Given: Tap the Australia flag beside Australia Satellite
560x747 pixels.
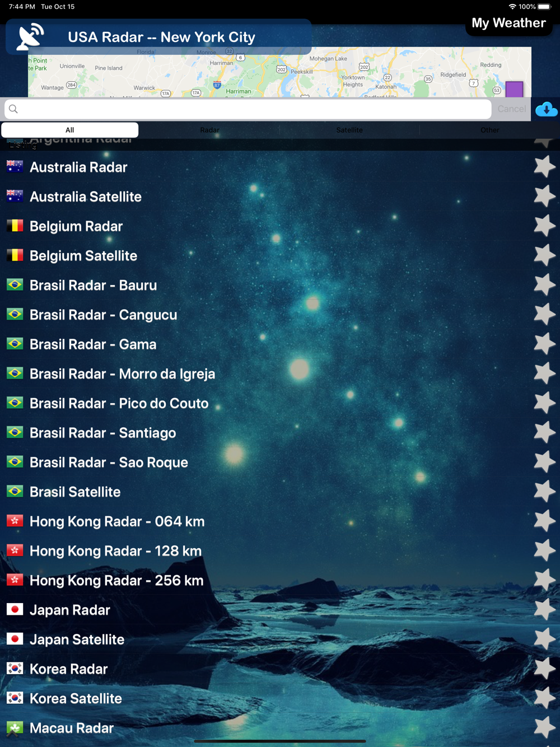Looking at the screenshot, I should pyautogui.click(x=15, y=196).
